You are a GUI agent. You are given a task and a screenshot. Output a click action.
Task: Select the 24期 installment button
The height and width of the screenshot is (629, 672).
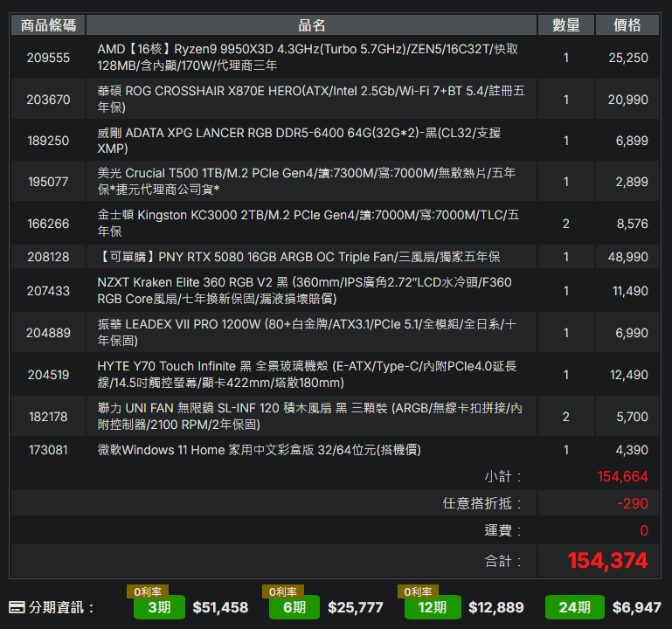(575, 607)
